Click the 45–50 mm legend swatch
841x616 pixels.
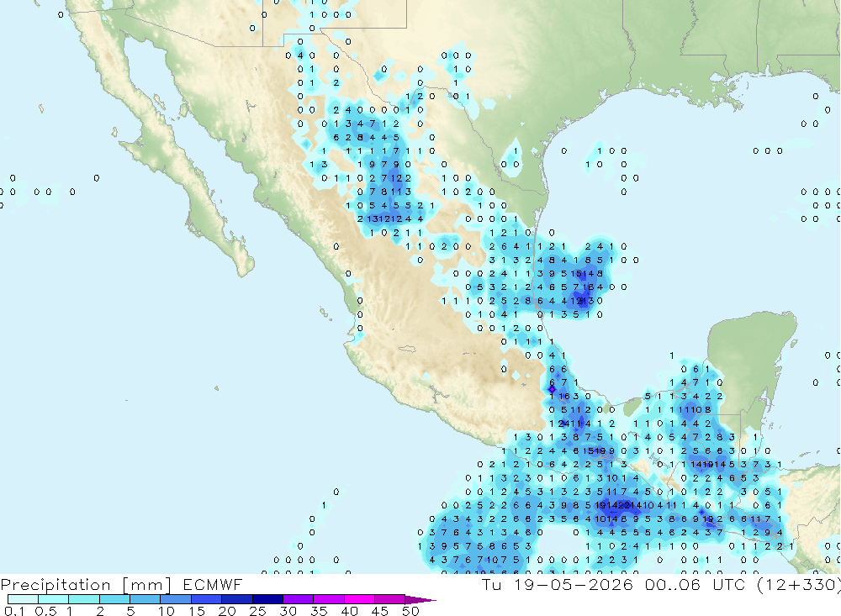click(390, 599)
